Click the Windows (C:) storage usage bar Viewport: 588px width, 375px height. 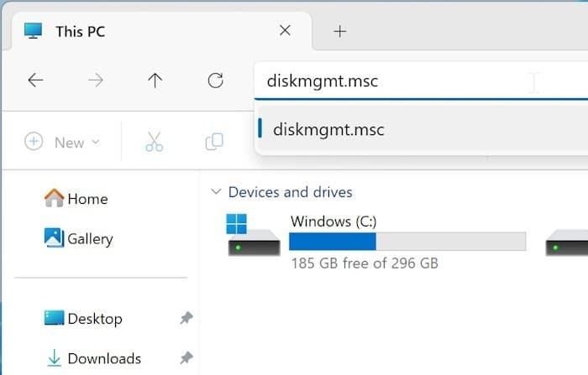click(407, 242)
